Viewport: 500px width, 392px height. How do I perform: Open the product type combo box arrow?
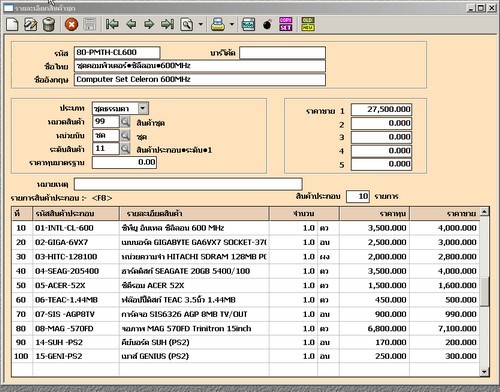click(143, 108)
